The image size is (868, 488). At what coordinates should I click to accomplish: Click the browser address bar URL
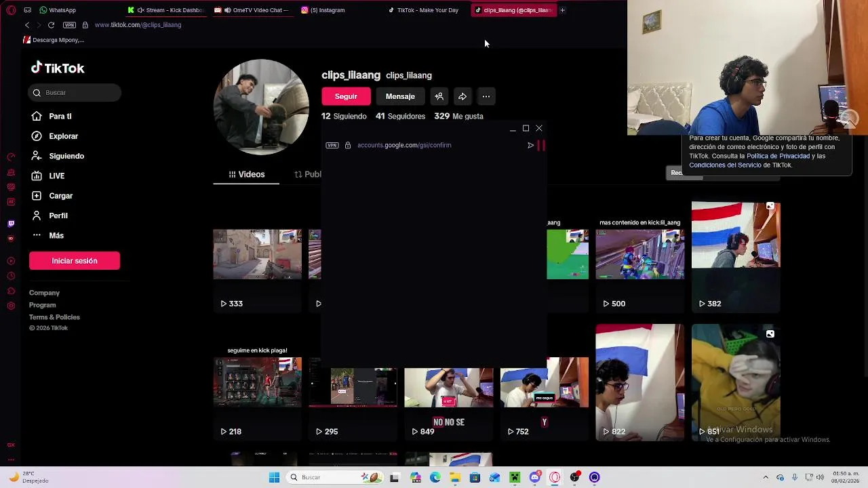[x=138, y=25]
